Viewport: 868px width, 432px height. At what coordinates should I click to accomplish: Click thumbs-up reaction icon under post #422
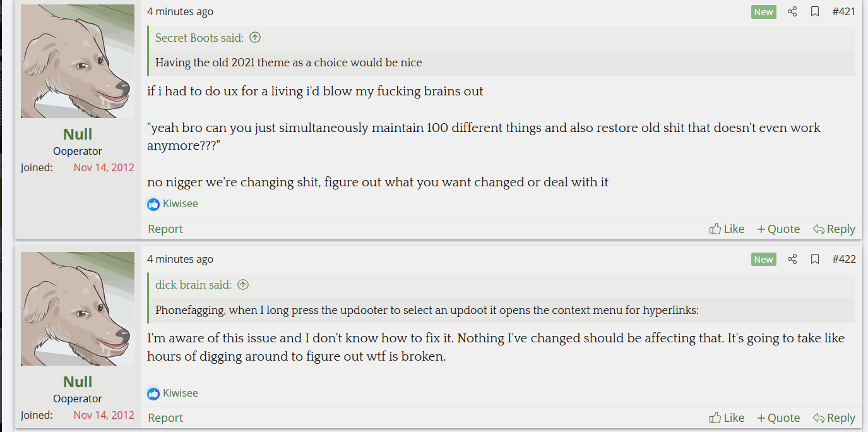pyautogui.click(x=153, y=393)
